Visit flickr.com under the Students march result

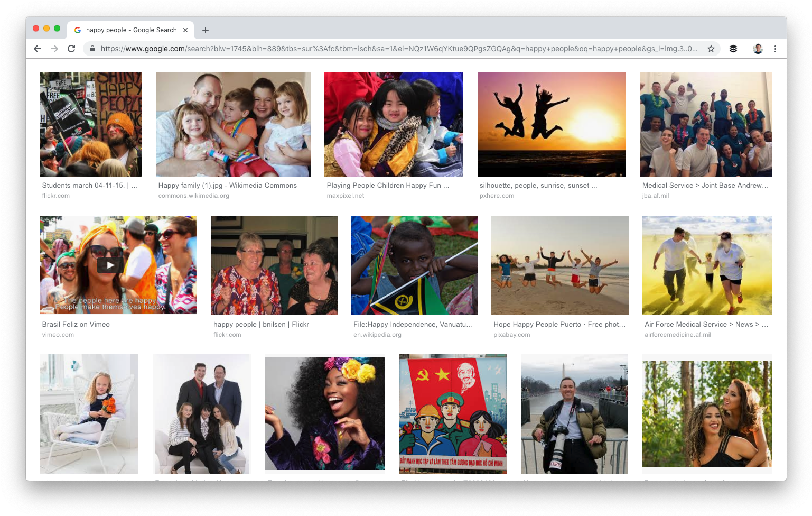pos(55,195)
